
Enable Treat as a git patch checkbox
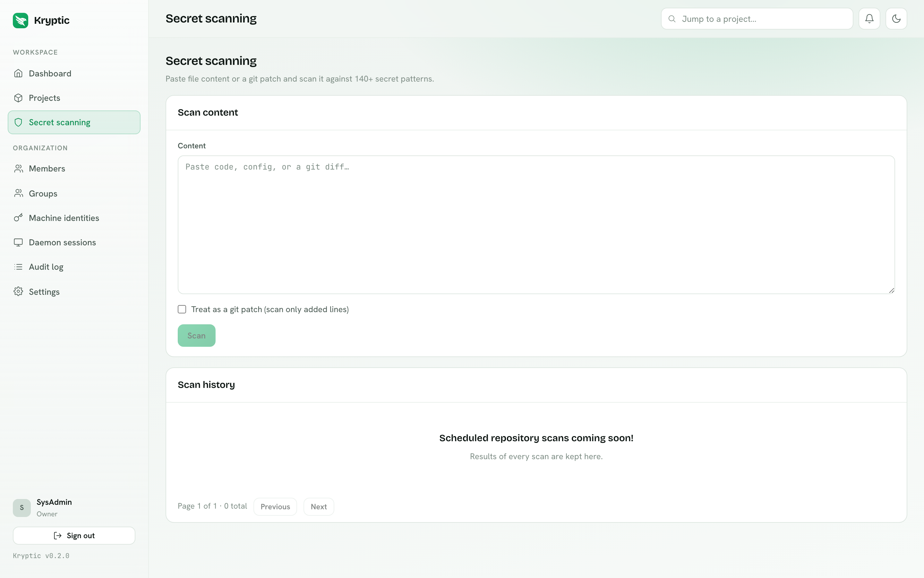[182, 309]
